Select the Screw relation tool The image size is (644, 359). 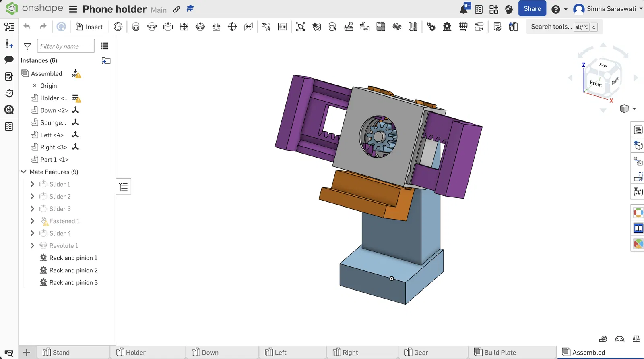click(x=463, y=27)
